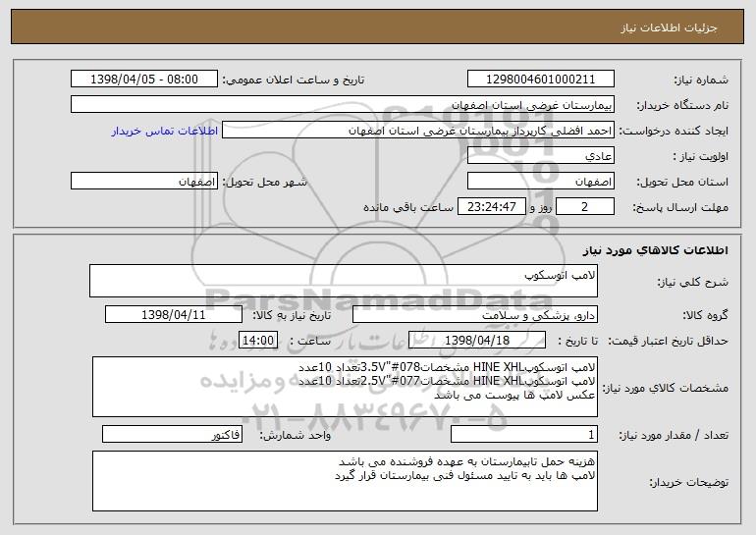Select the remaining days field showing 2

click(585, 206)
